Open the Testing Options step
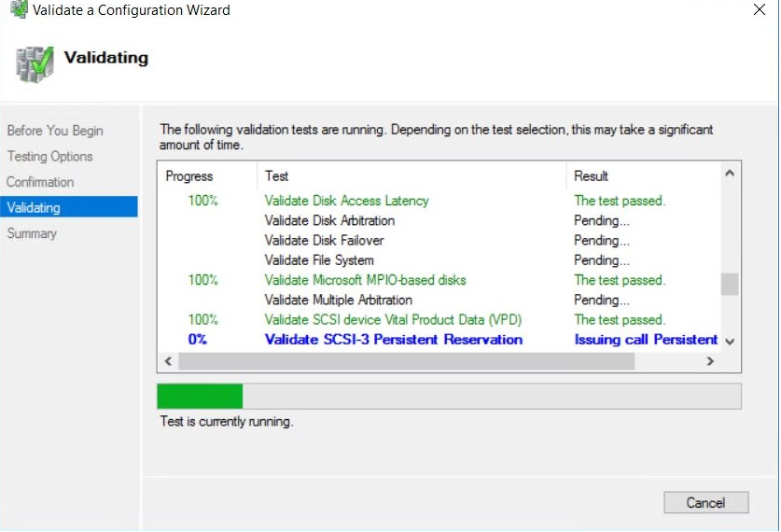Image resolution: width=781 pixels, height=532 pixels. (x=49, y=157)
